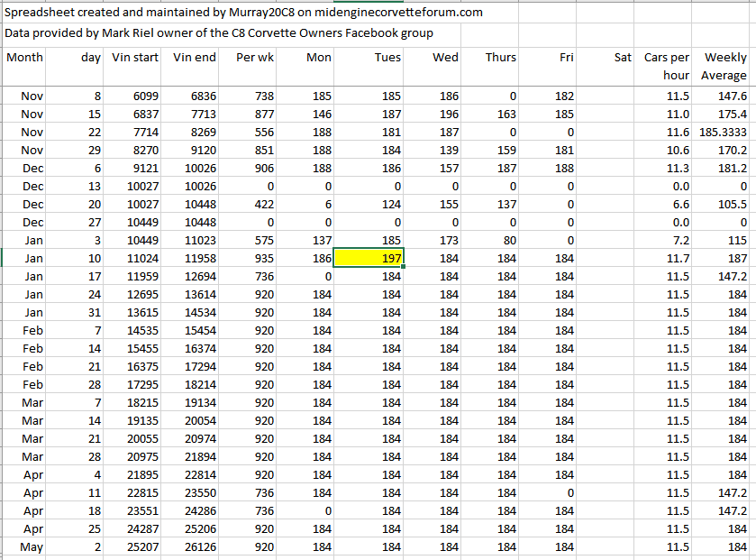The height and width of the screenshot is (560, 756).
Task: Select the Wednesday cell showing 196
Action: (x=432, y=114)
